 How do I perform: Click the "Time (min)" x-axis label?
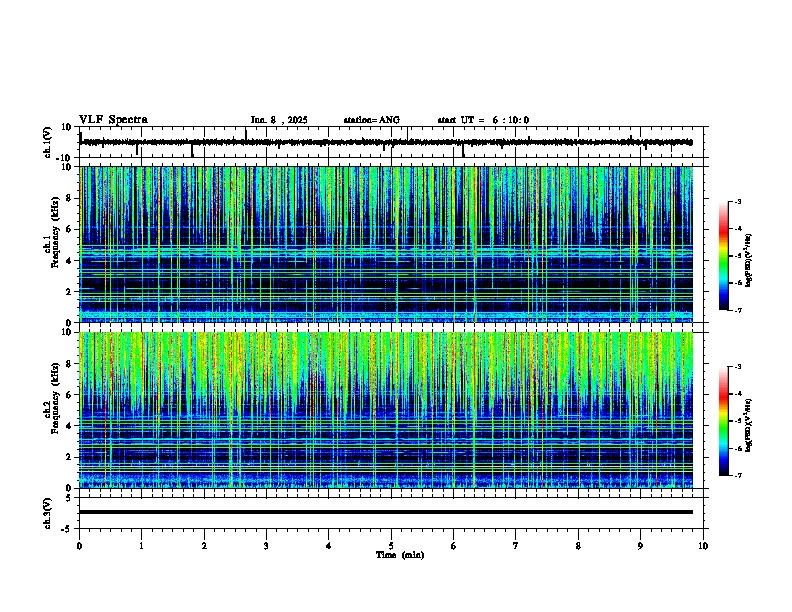(x=400, y=555)
